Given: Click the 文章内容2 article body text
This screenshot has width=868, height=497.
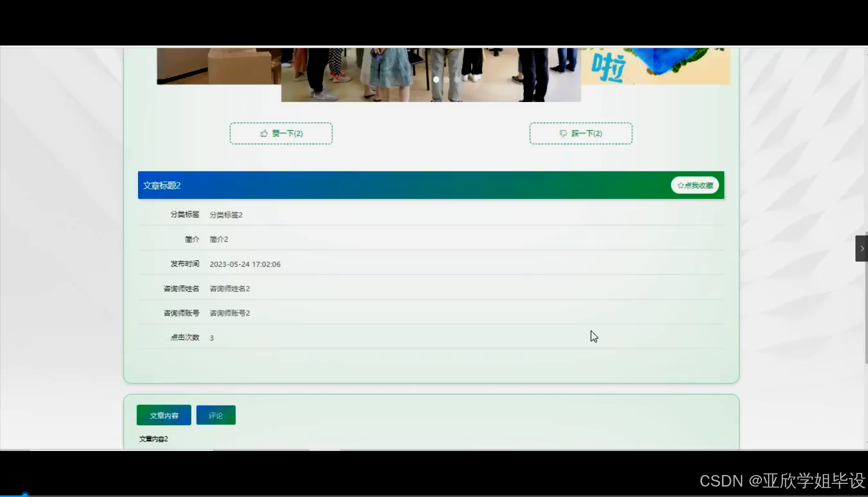Looking at the screenshot, I should [153, 438].
